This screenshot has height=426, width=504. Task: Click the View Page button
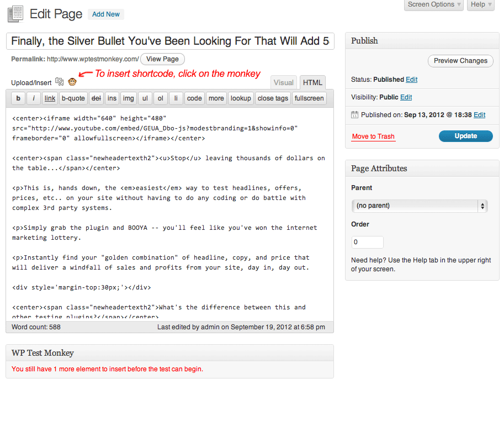pyautogui.click(x=162, y=59)
